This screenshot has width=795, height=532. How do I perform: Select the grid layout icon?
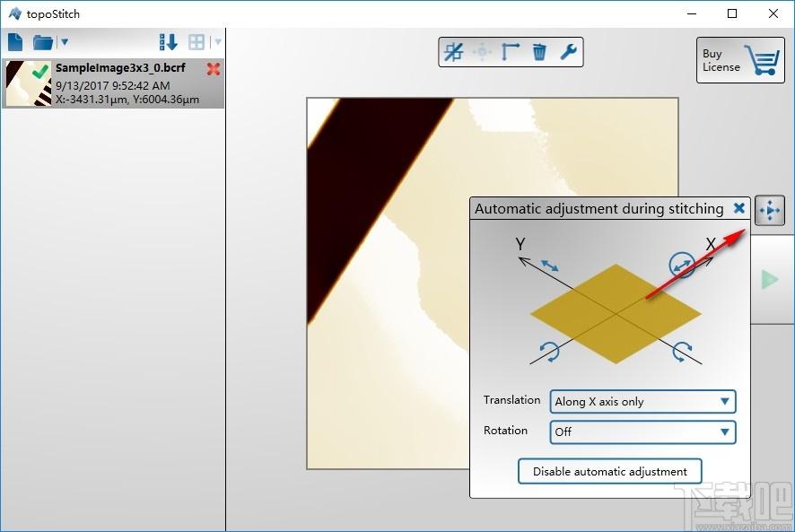tap(197, 42)
